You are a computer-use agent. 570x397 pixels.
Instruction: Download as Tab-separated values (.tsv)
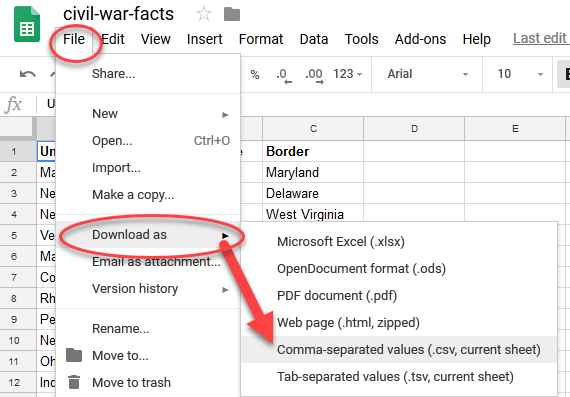tap(399, 377)
